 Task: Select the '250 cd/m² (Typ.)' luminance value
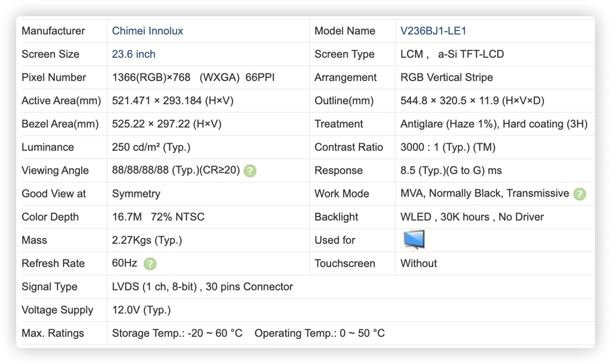tap(151, 147)
